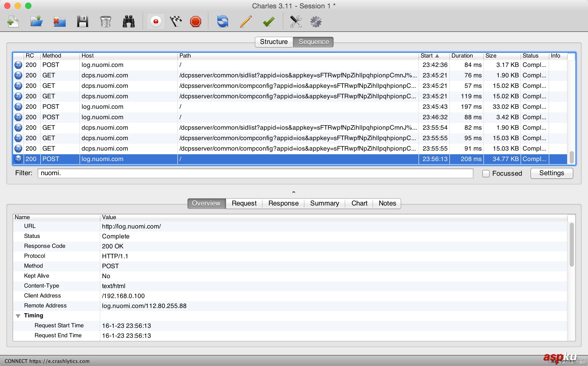Toggle the red Record button
Screen dimensions: 588x366
point(156,21)
